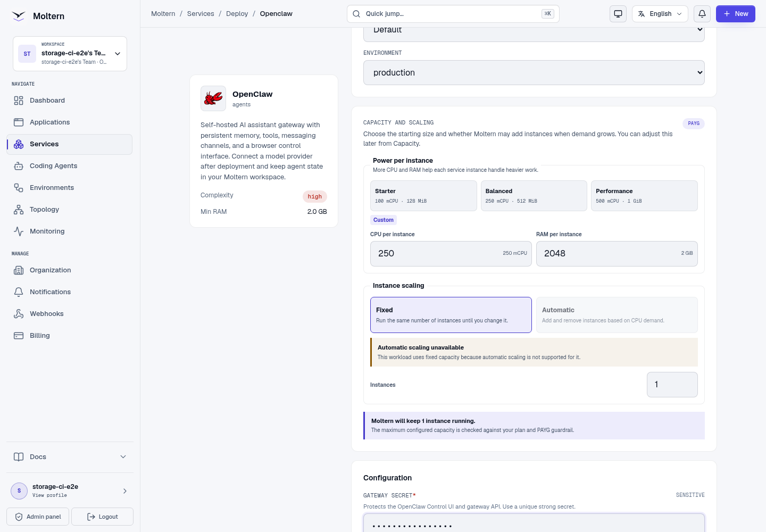Click the CPU per instance field
The width and height of the screenshot is (766, 532).
(x=451, y=254)
